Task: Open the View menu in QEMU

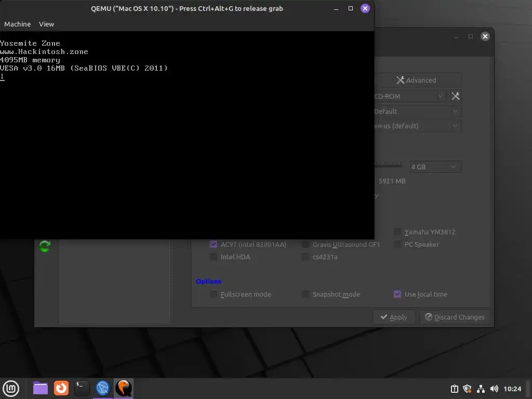Action: pos(46,24)
